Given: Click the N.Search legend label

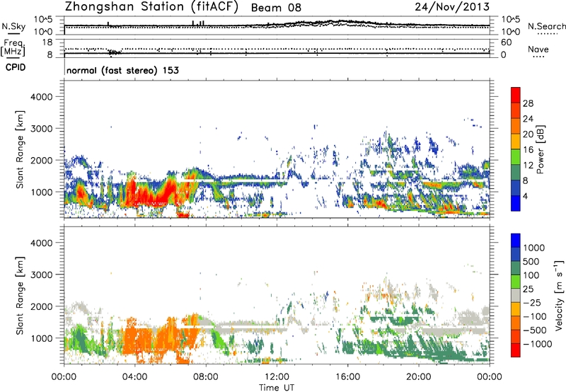Looking at the screenshot, I should (546, 26).
